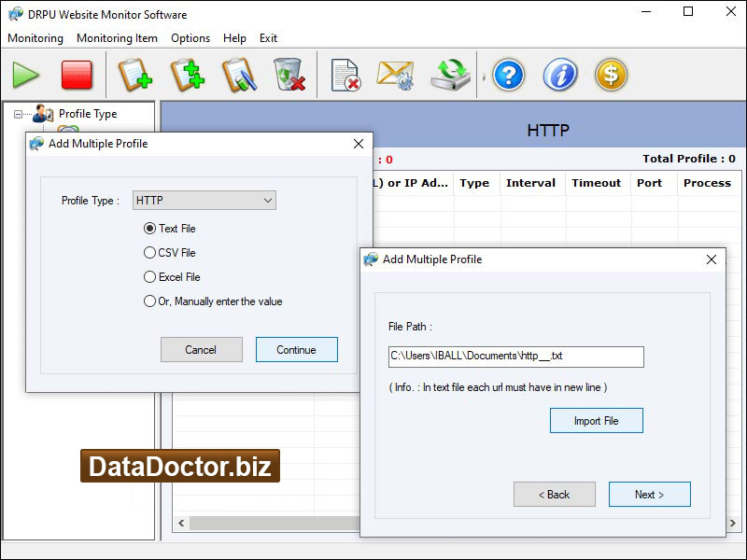Click the Continue button
The image size is (747, 560).
tap(297, 350)
